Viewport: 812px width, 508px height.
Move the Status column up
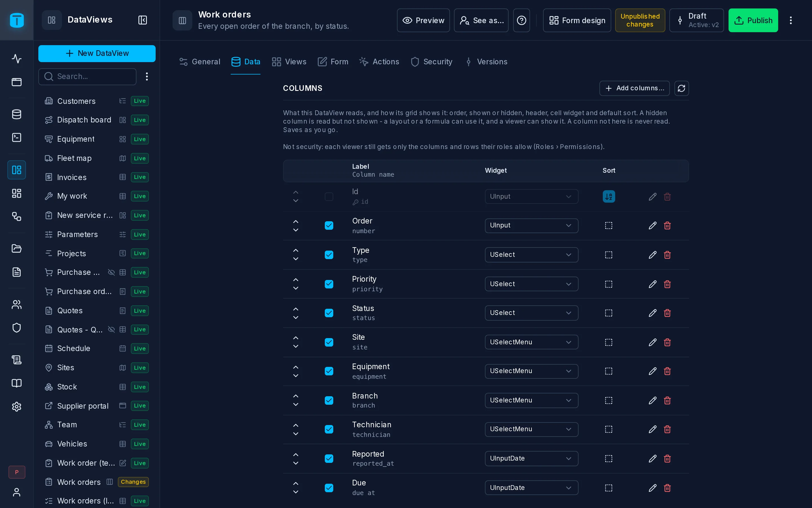(295, 309)
